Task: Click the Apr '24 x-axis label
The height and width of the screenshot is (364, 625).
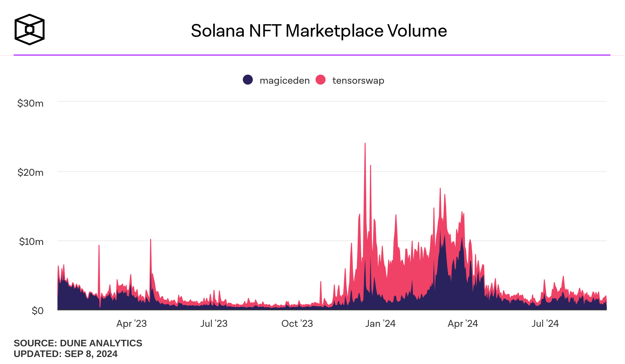Action: click(463, 324)
